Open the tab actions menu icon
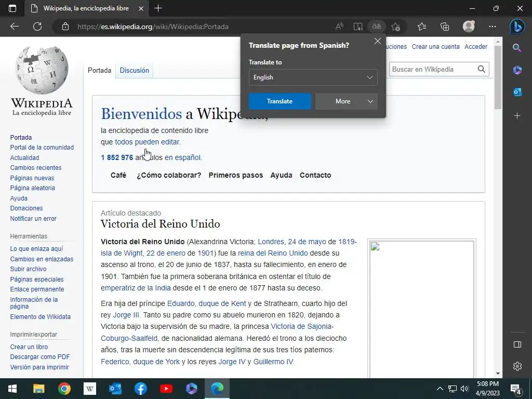 pyautogui.click(x=12, y=8)
